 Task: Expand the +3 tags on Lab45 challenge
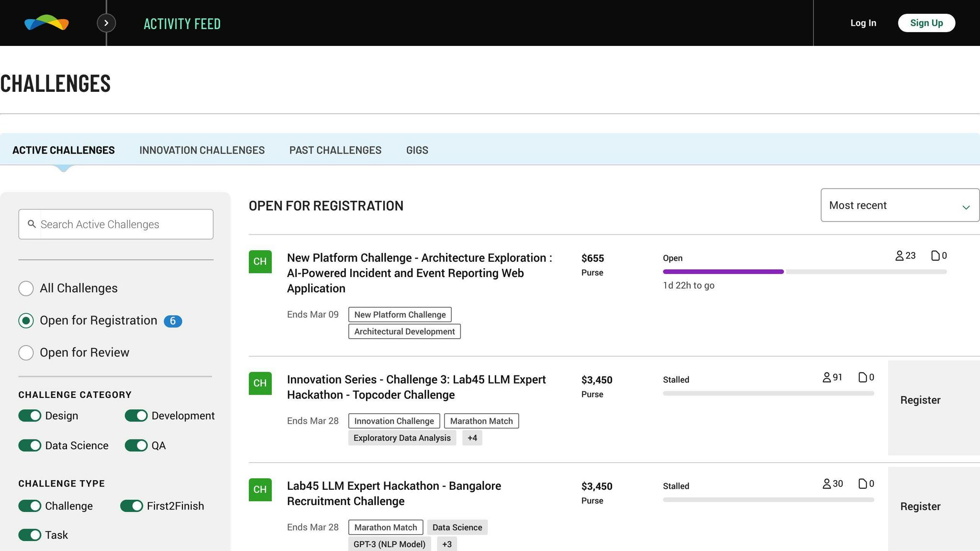[x=446, y=544]
